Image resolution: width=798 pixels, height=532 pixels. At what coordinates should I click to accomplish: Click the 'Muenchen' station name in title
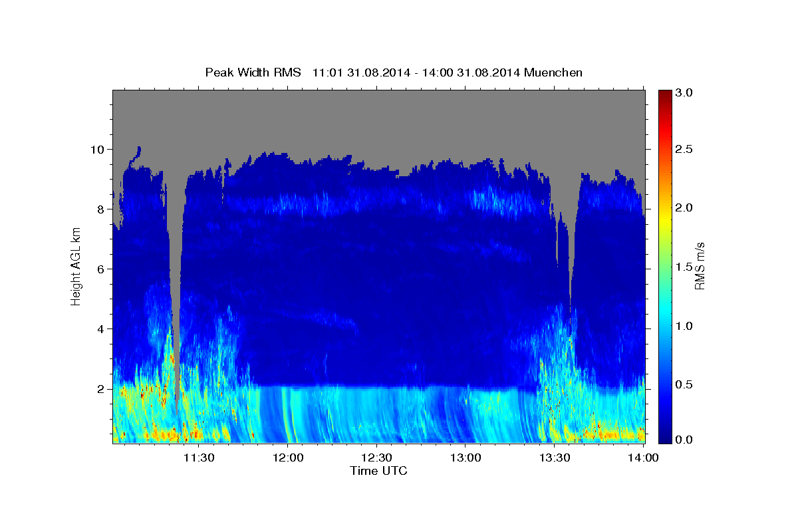tap(553, 72)
